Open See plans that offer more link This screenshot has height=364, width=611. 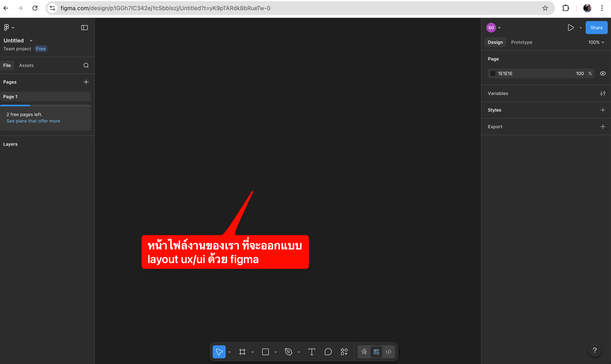(x=33, y=121)
